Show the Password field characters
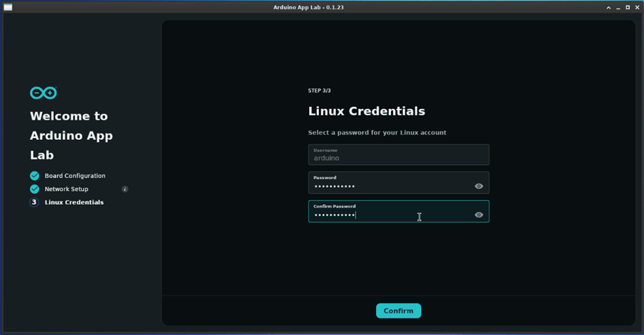644x335 pixels. click(x=479, y=186)
